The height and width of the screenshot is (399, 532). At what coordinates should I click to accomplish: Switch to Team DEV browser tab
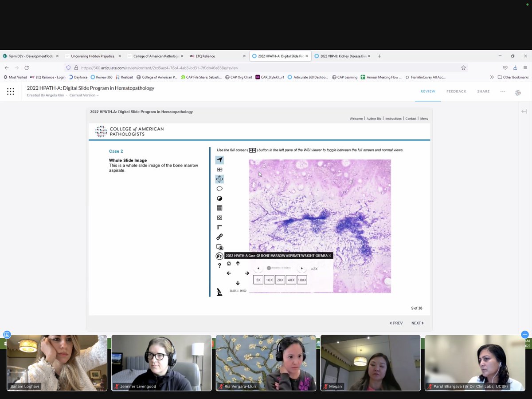(x=31, y=56)
